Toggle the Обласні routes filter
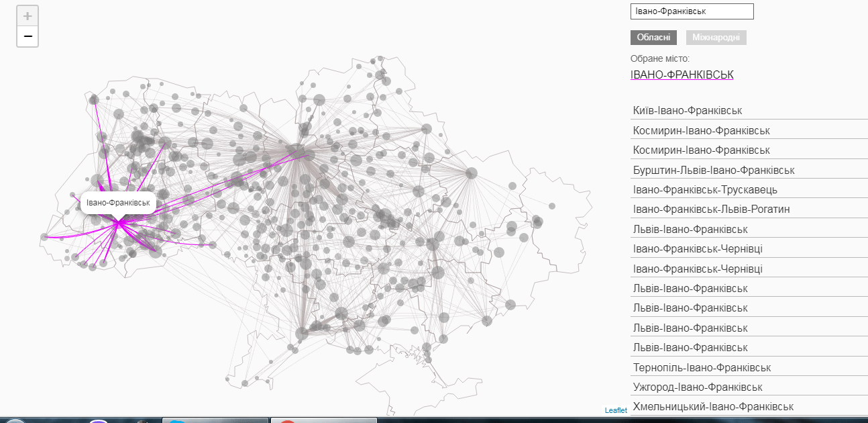The width and height of the screenshot is (868, 423). point(653,38)
